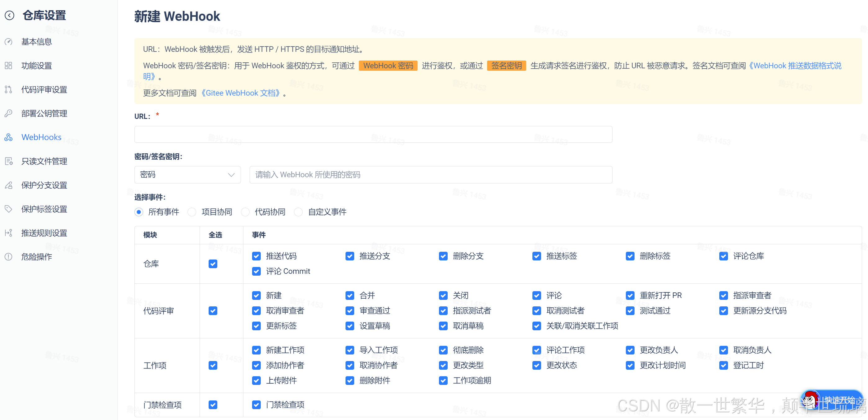Screen dimensions: 868x420
Task: Open the 密码 type dropdown
Action: [187, 175]
